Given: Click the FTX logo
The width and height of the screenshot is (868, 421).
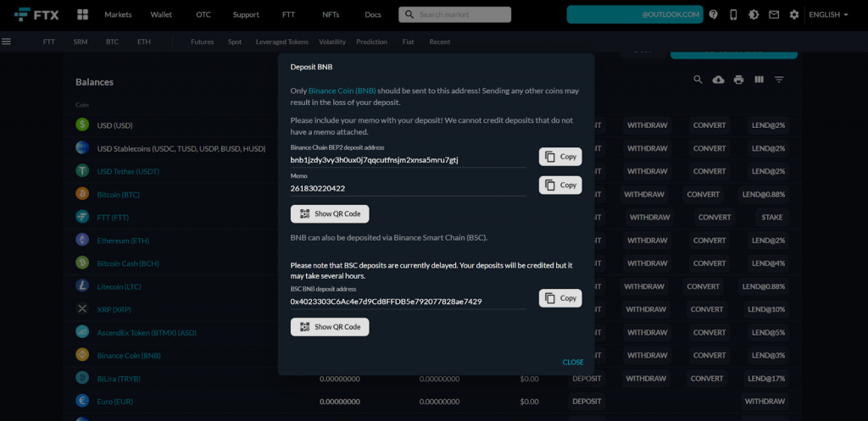Looking at the screenshot, I should (36, 15).
